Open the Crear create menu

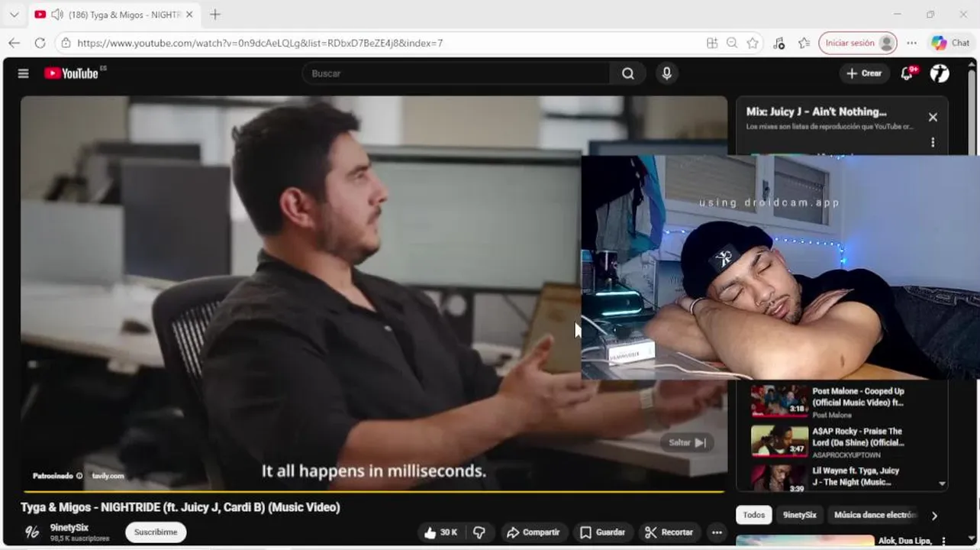tap(863, 73)
